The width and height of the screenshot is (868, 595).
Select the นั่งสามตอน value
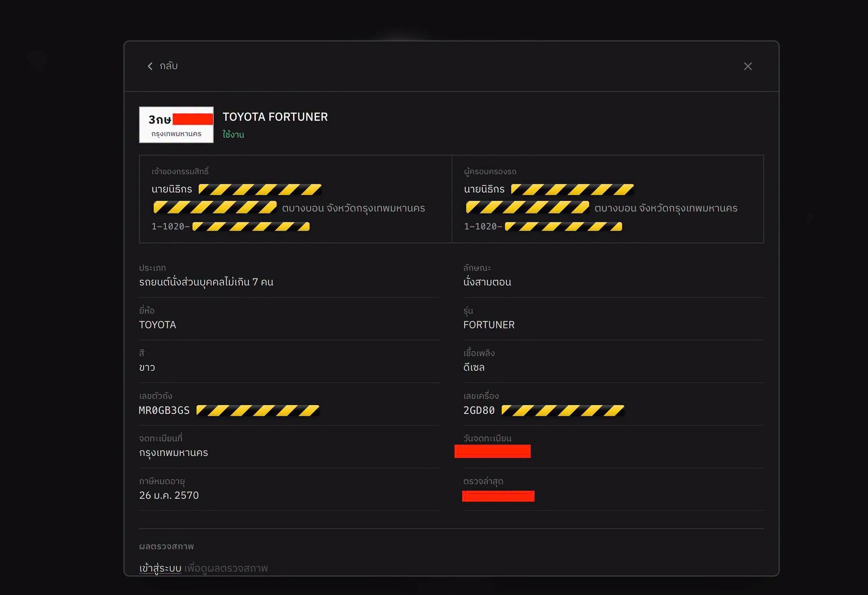click(x=487, y=282)
